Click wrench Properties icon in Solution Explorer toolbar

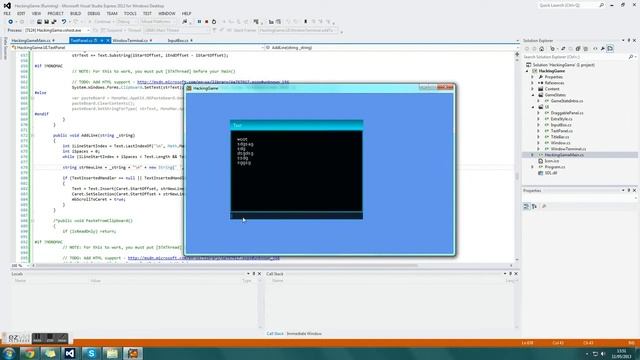coord(602,49)
